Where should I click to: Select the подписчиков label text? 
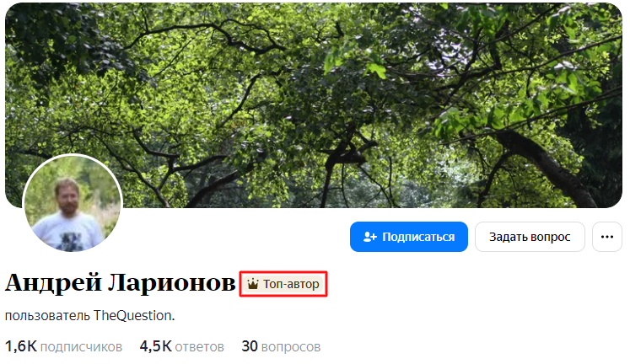[81, 347]
